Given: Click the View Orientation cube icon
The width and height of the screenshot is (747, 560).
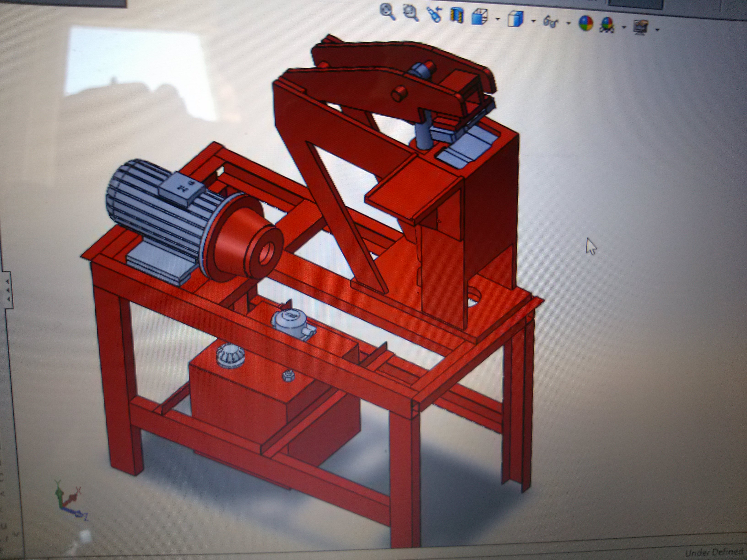Looking at the screenshot, I should pos(479,17).
